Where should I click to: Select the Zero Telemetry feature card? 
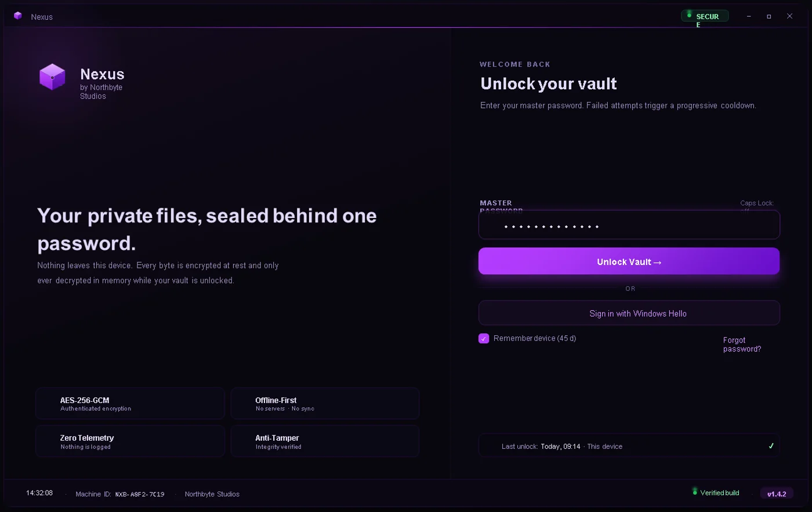(x=130, y=441)
